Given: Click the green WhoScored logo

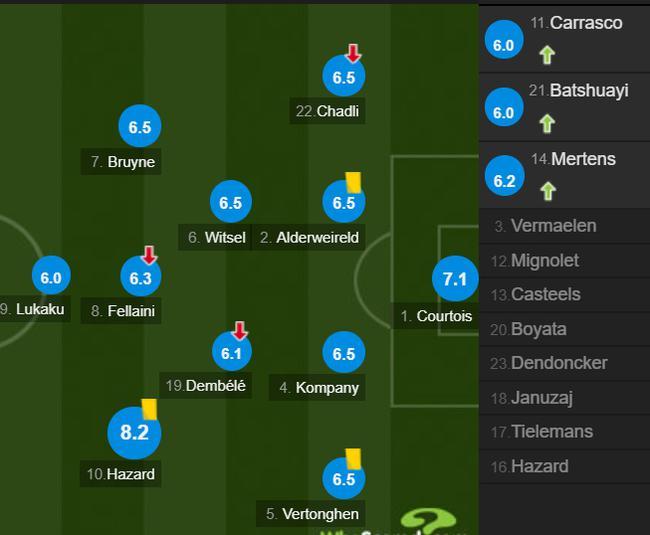Looking at the screenshot, I should pyautogui.click(x=428, y=522).
